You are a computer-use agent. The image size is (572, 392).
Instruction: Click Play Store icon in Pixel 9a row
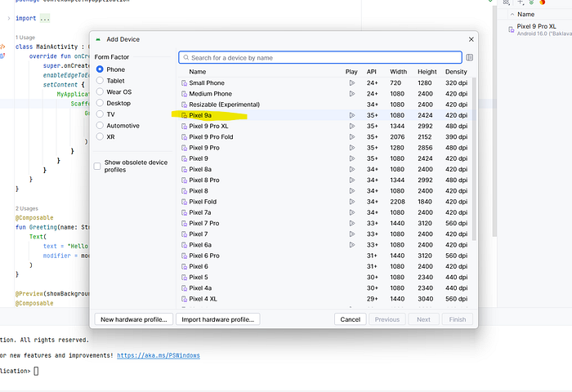(x=351, y=115)
